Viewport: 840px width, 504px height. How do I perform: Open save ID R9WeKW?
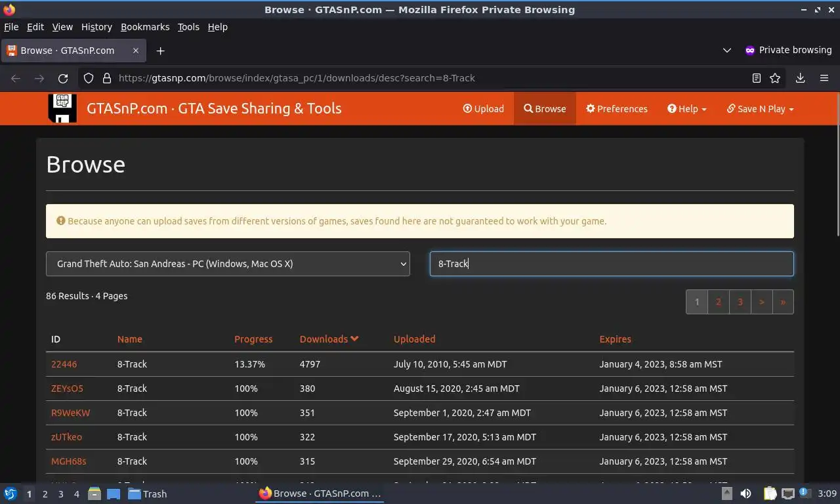[70, 413]
